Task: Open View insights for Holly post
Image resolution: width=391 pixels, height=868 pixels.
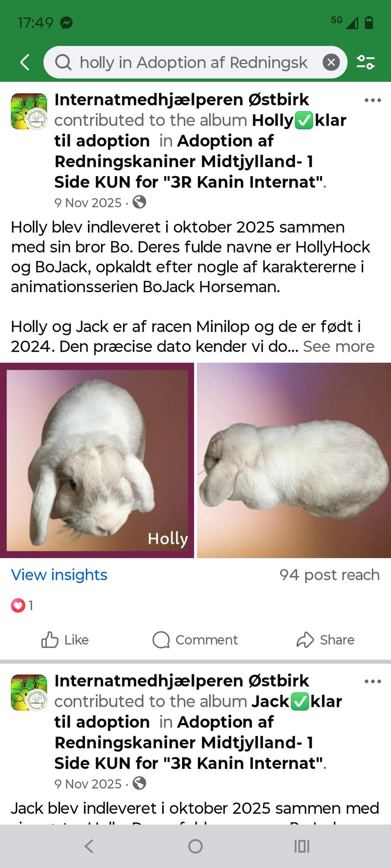Action: (x=59, y=575)
